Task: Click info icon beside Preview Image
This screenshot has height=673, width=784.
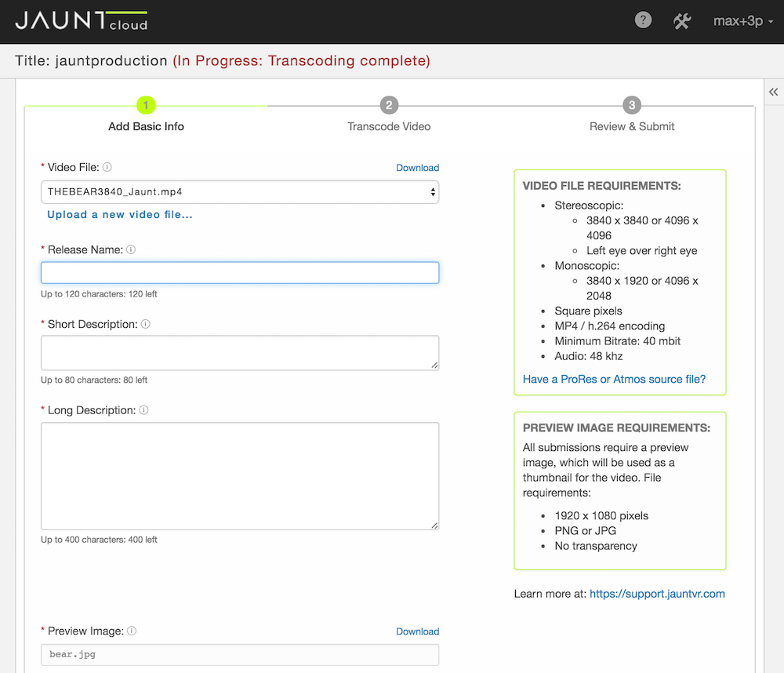Action: [x=132, y=631]
